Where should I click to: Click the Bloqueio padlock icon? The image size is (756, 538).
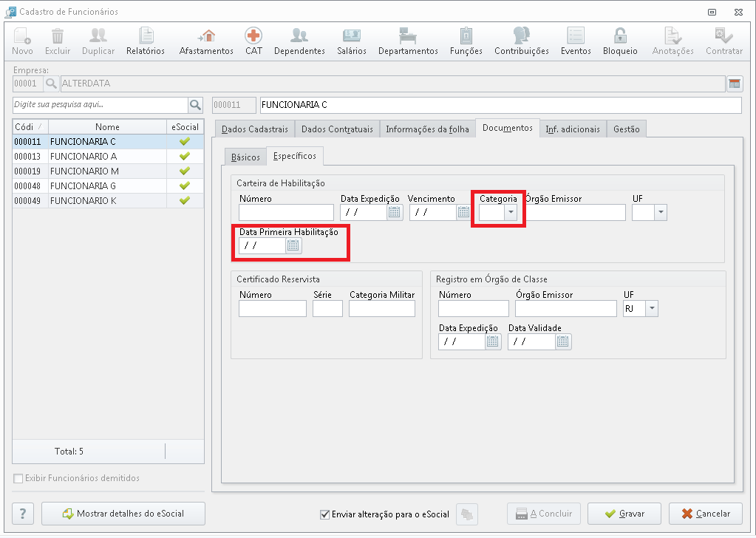coord(620,36)
